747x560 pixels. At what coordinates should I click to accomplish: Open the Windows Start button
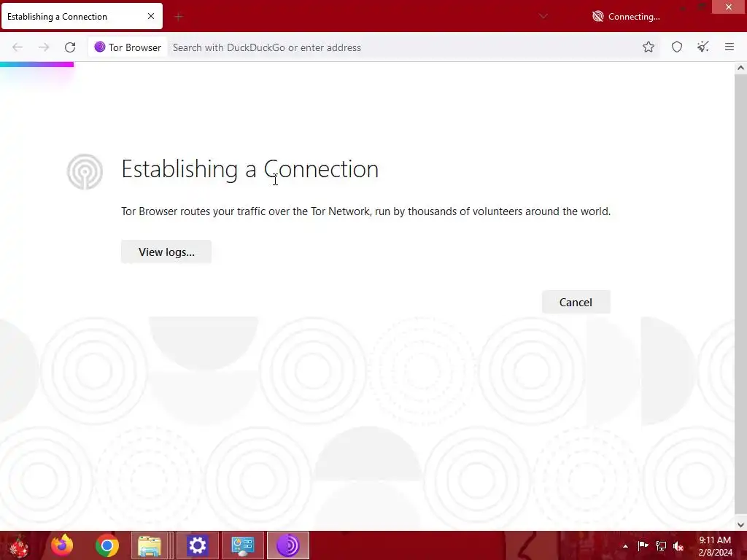(19, 545)
